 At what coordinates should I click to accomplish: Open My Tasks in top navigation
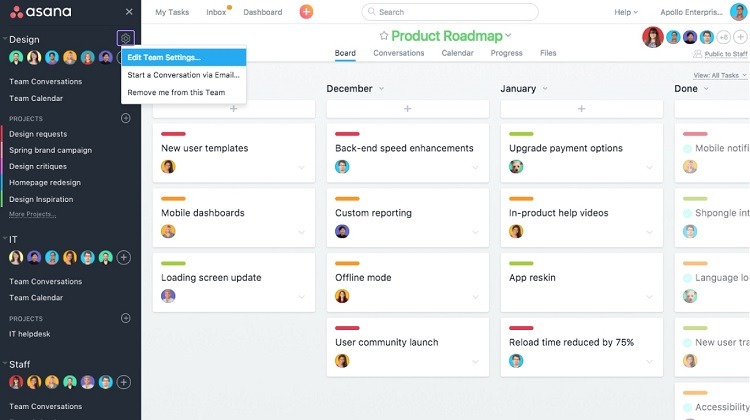tap(174, 12)
